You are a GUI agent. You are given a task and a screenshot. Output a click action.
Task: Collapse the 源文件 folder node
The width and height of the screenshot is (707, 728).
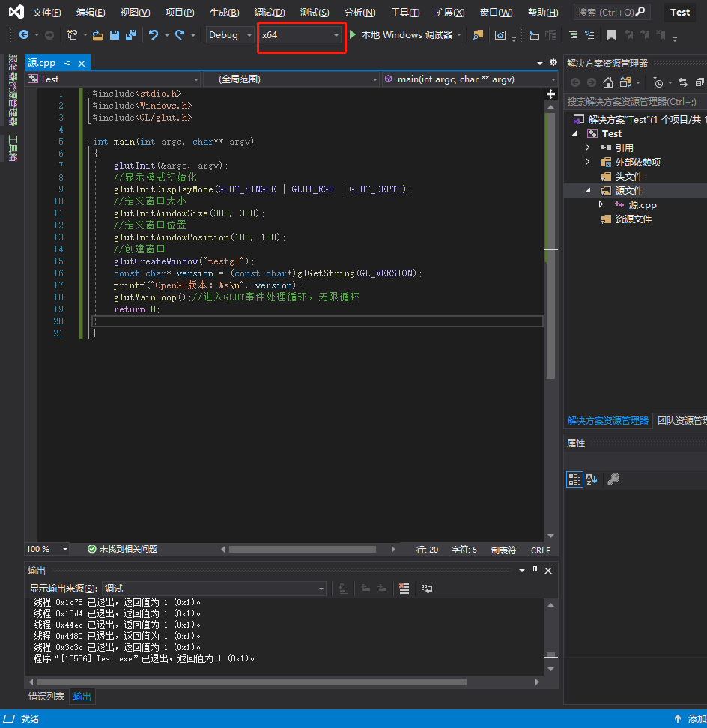pos(588,190)
